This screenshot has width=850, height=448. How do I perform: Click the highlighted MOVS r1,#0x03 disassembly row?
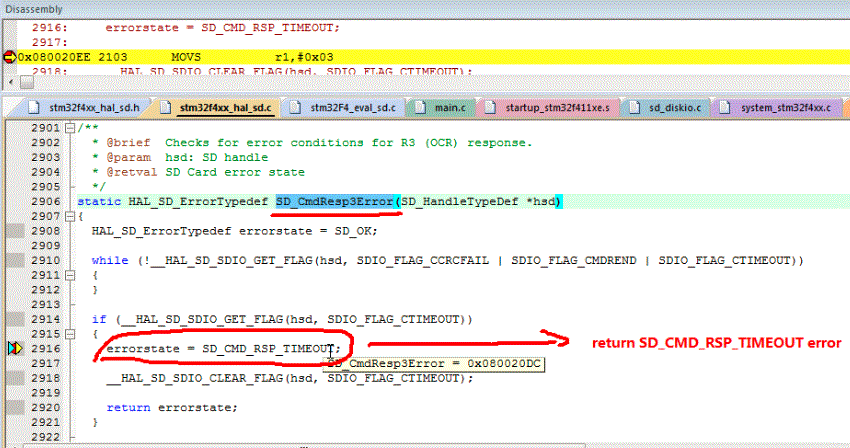tap(433, 57)
